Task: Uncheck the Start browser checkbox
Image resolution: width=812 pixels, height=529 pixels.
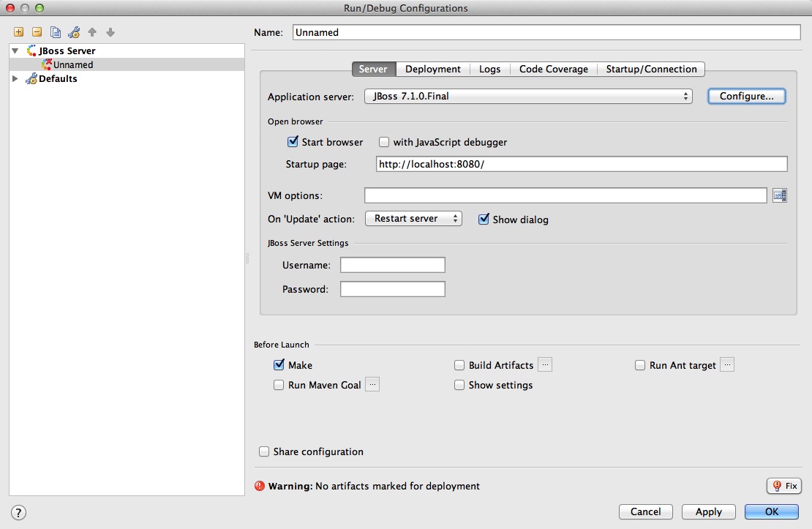Action: tap(293, 142)
